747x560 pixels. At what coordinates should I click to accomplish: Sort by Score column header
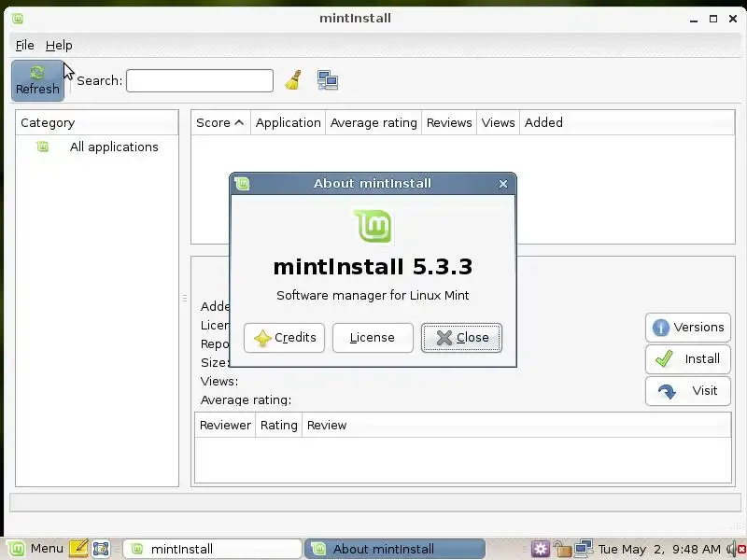click(220, 123)
